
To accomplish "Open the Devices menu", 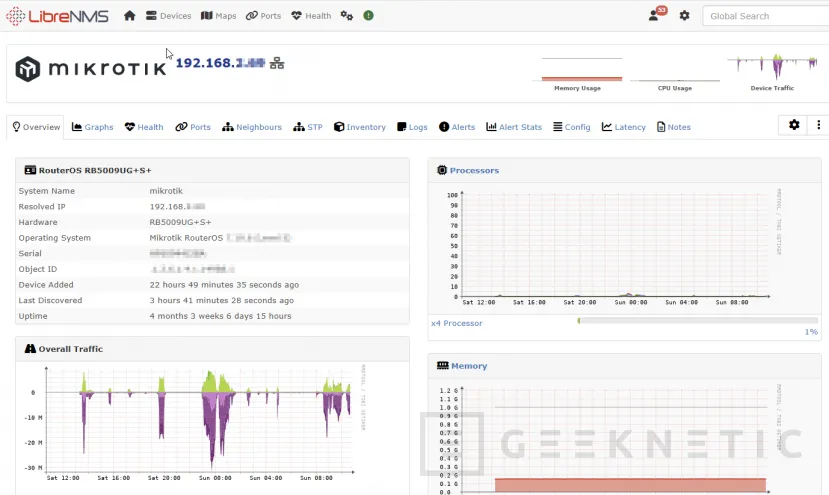I will tap(169, 16).
